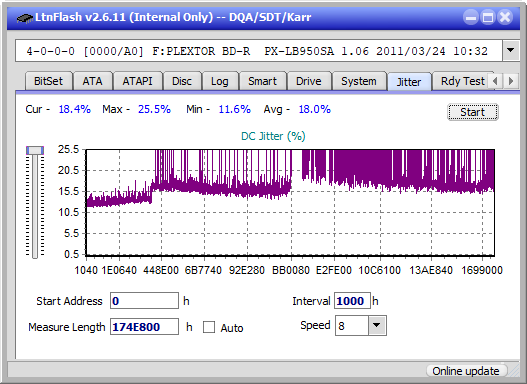Click the DC Jitter graph area
Screen dimensions: 527x384
pyautogui.click(x=290, y=202)
